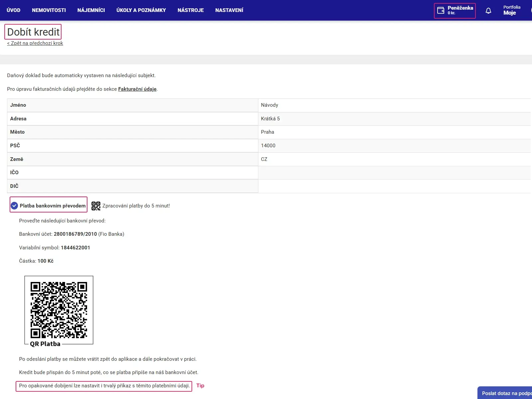Open the NEMOVITOSTI menu
The image size is (532, 399).
click(49, 10)
